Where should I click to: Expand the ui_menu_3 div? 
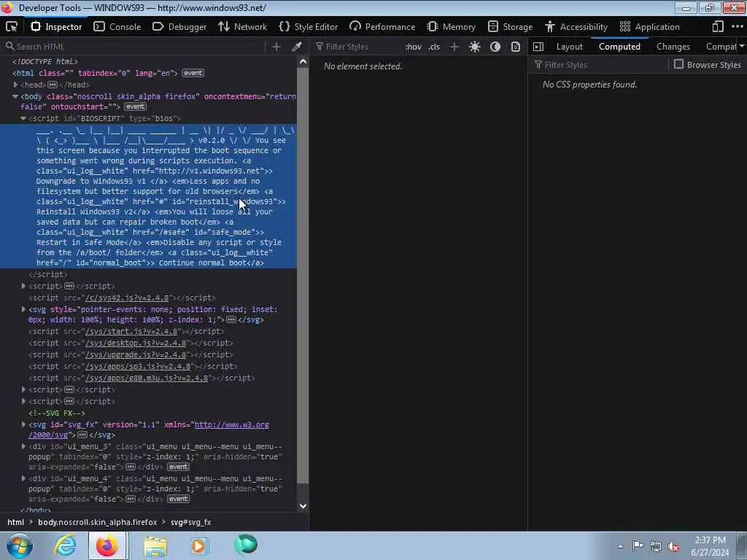tap(23, 446)
